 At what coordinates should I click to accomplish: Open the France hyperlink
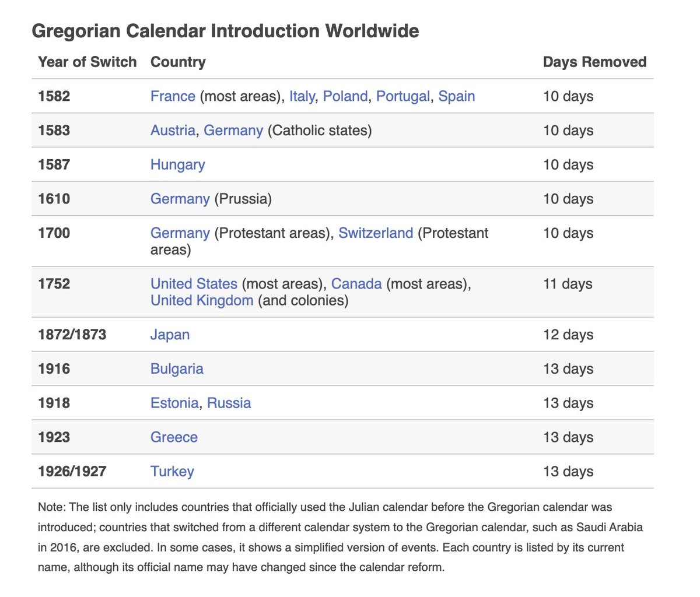click(173, 96)
